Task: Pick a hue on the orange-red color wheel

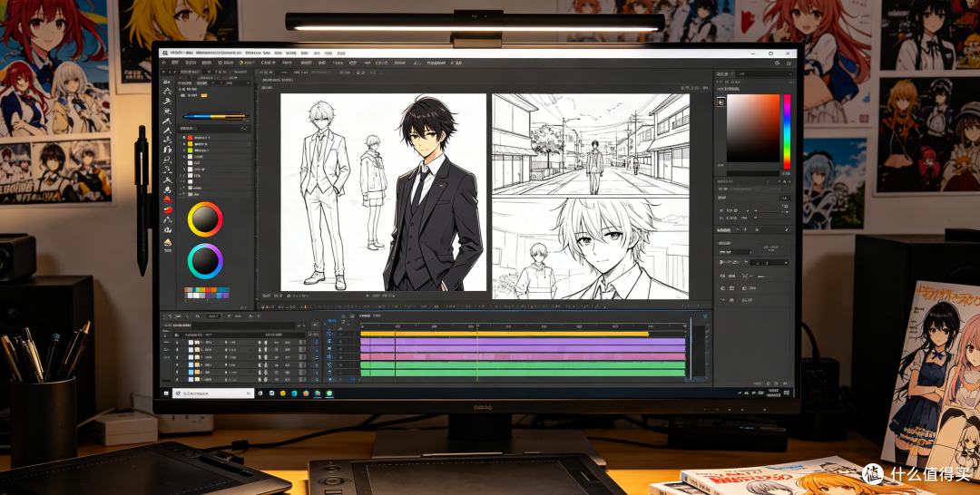Action: [205, 219]
